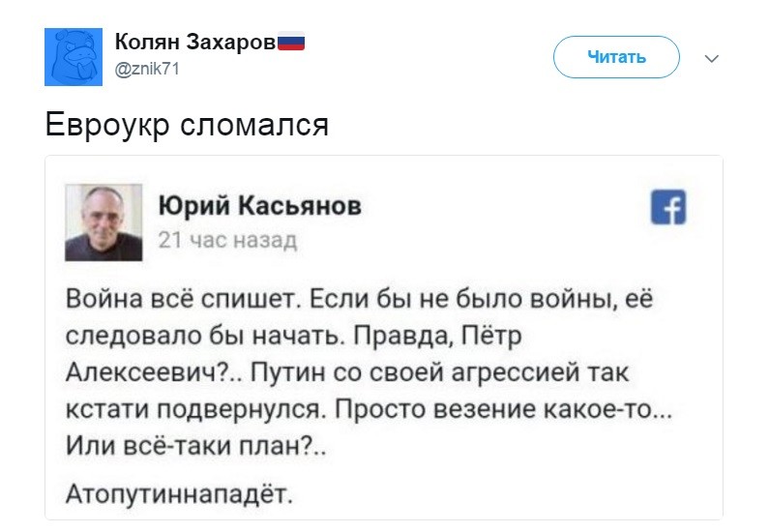Click the @znik71 handle
Screen dimensions: 769x532
point(147,69)
